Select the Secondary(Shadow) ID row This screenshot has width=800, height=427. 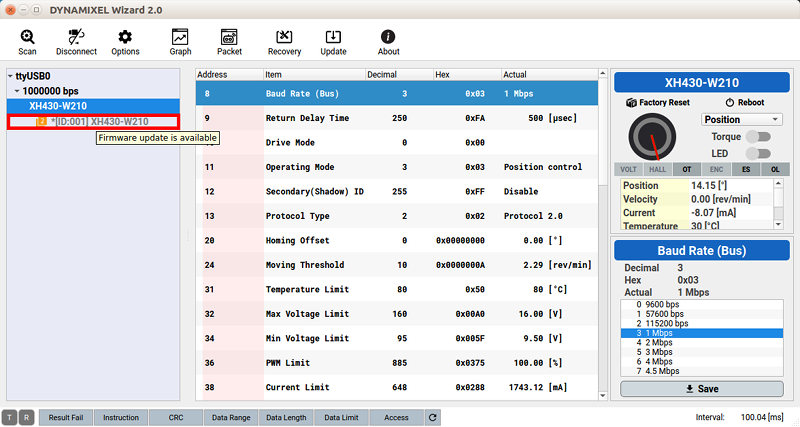pos(396,191)
